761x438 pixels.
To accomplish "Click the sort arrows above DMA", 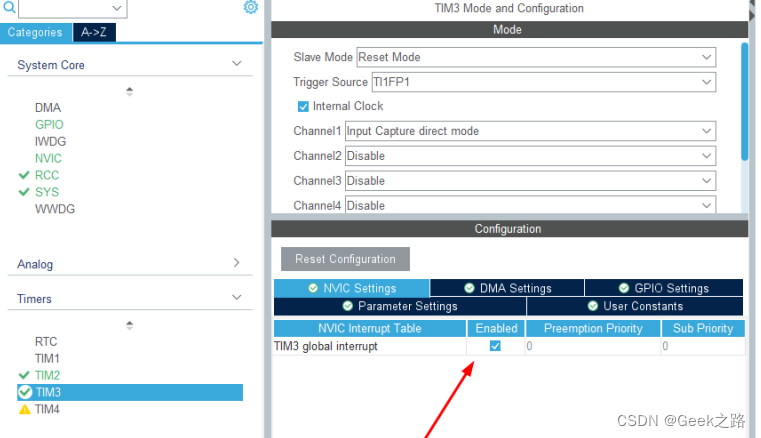I will (129, 91).
